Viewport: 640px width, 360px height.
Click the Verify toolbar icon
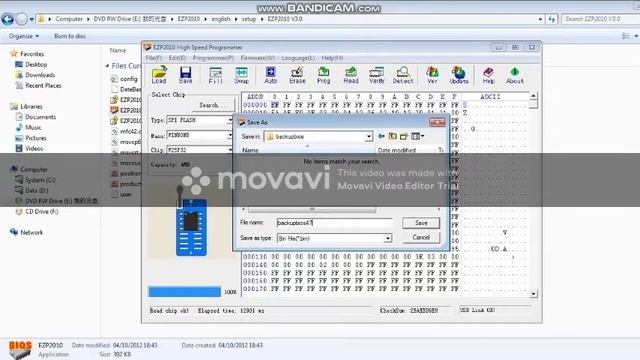pyautogui.click(x=376, y=76)
